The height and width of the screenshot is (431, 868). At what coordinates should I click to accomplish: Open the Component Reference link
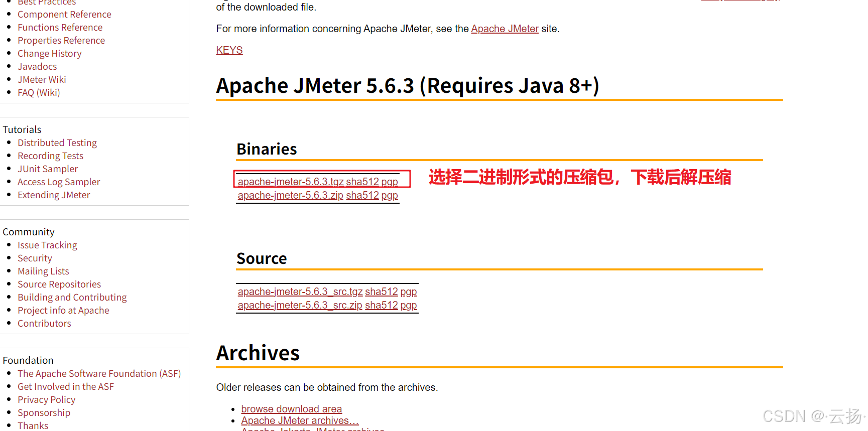click(64, 15)
